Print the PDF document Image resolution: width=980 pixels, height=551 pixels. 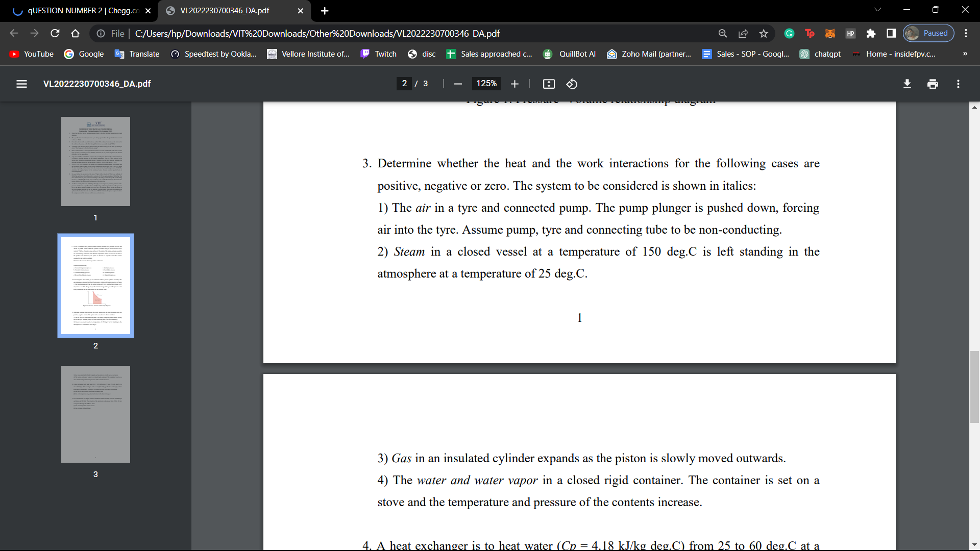933,84
